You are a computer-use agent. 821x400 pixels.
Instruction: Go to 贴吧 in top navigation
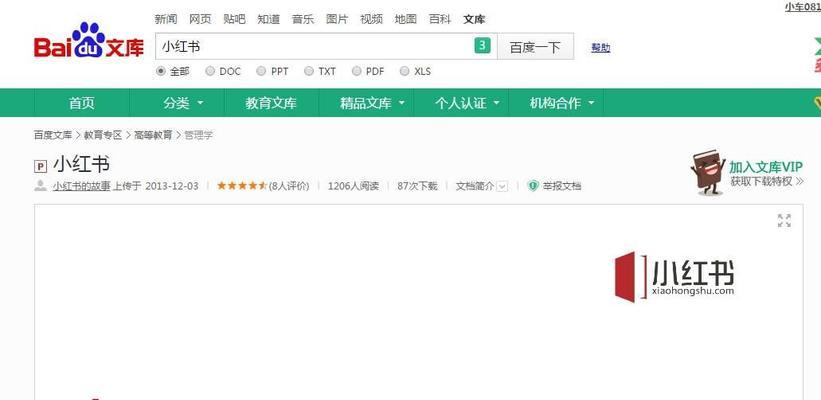[234, 19]
